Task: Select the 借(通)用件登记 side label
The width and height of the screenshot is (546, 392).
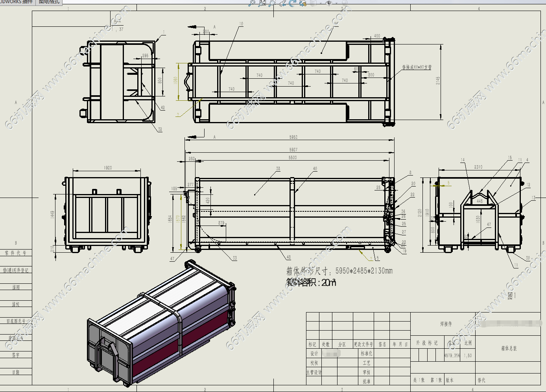Action: pos(16,270)
